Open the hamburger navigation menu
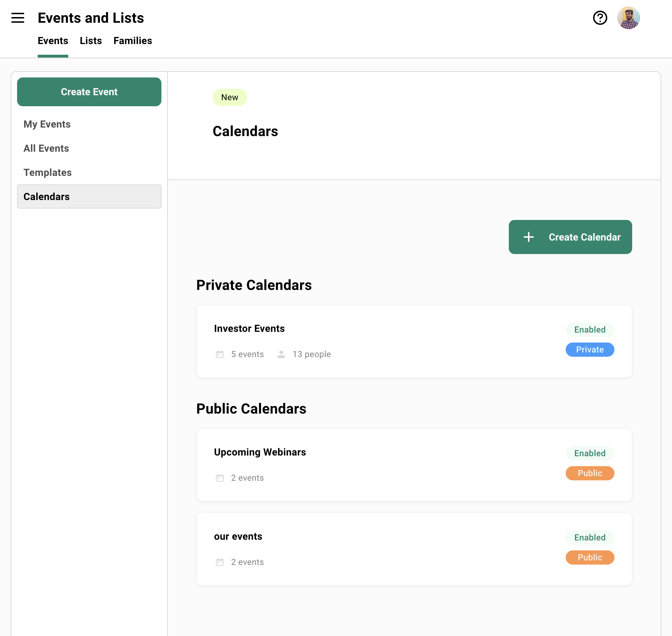 click(x=18, y=18)
